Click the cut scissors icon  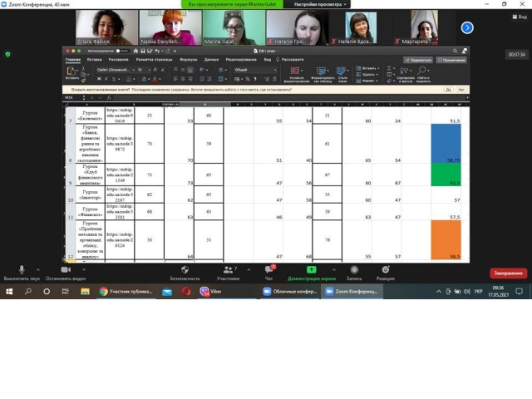point(83,68)
